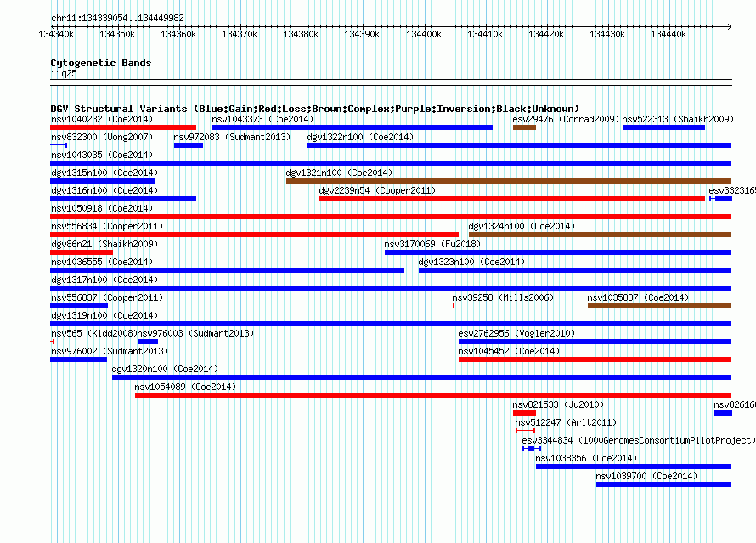This screenshot has width=756, height=543.
Task: Click the 134400k ruler tick label
Action: click(423, 34)
